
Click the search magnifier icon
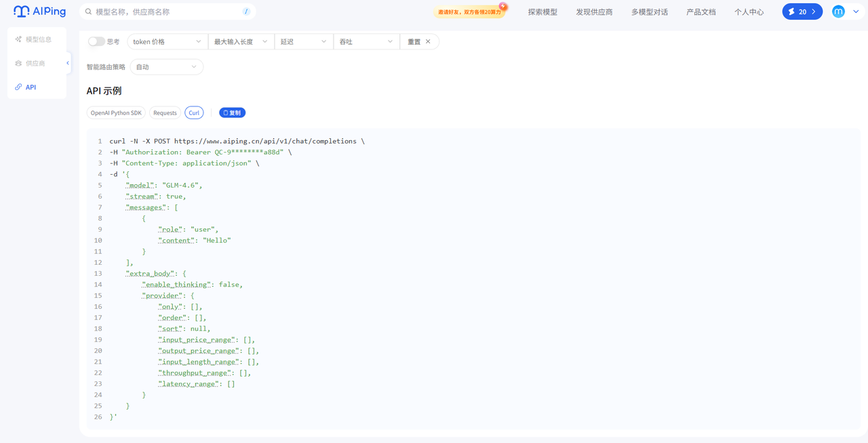(x=89, y=12)
